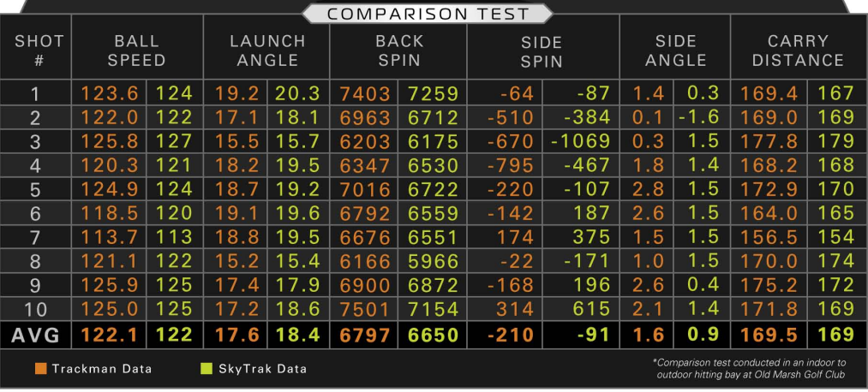Image resolution: width=868 pixels, height=392 pixels.
Task: Click the Side Angle column header
Action: point(675,51)
